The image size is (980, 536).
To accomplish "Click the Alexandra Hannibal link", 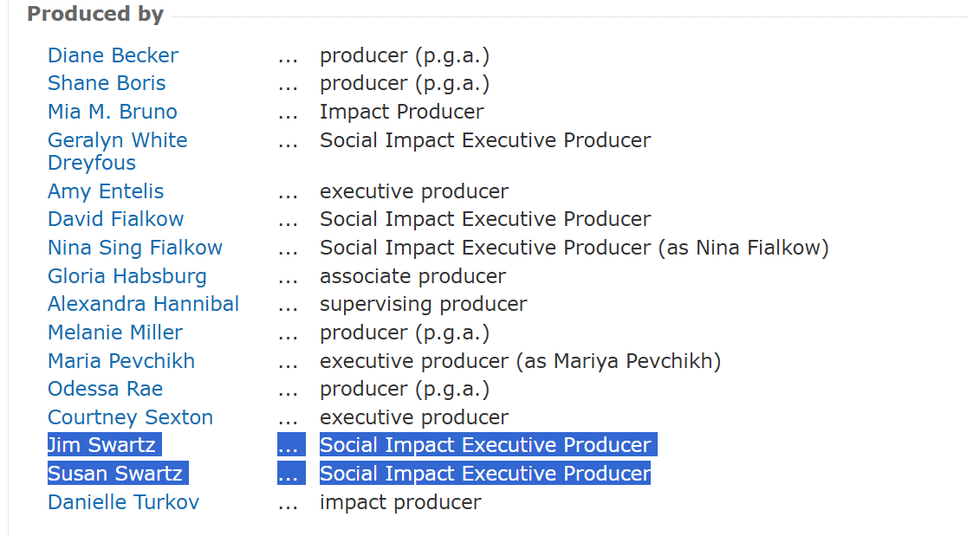I will (x=143, y=304).
